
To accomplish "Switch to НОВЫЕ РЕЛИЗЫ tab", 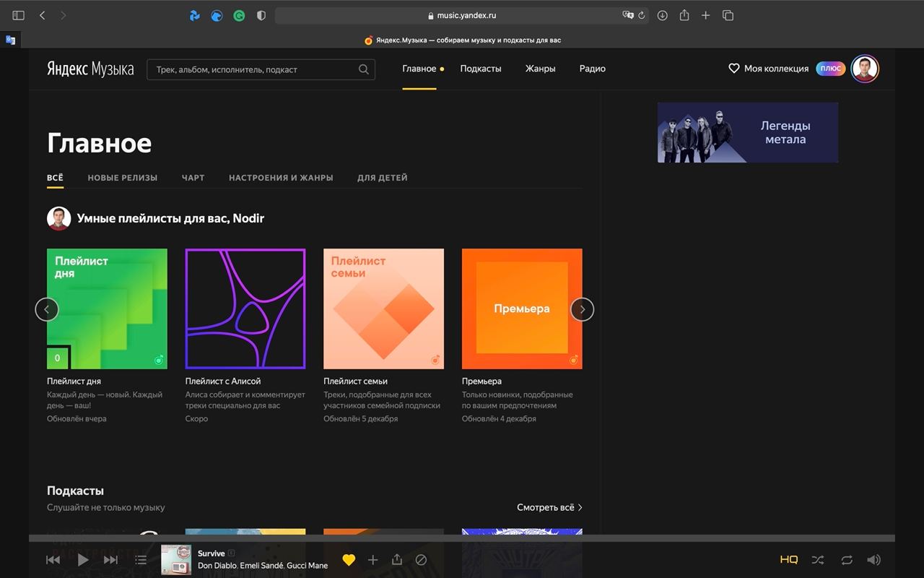I will pyautogui.click(x=123, y=178).
